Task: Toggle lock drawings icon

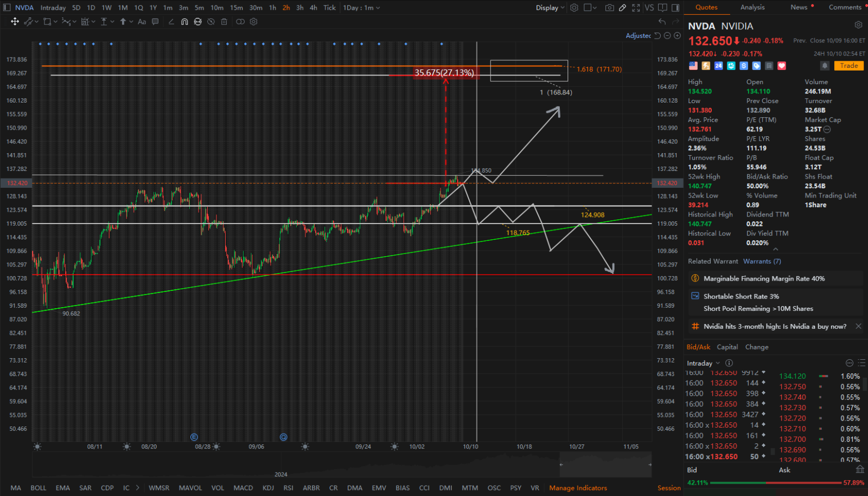Action: (197, 22)
